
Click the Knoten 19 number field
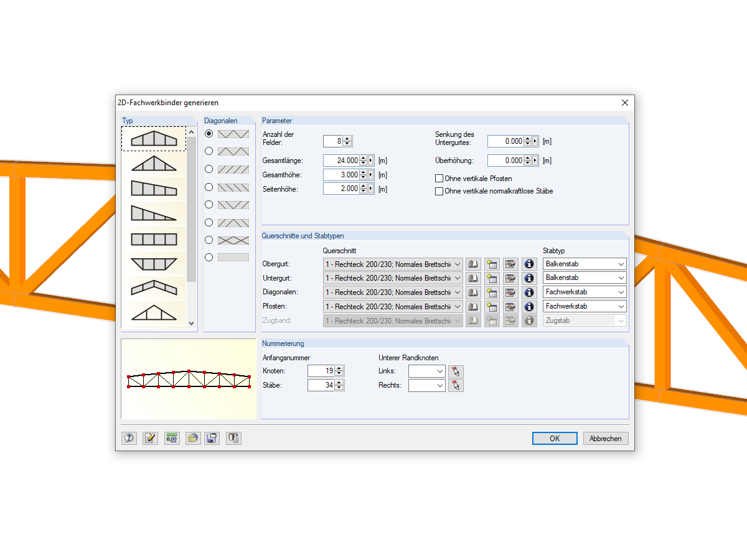tap(322, 371)
